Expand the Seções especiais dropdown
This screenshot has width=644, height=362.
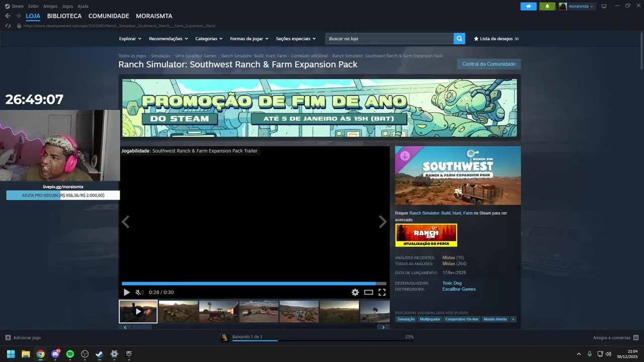pos(296,39)
